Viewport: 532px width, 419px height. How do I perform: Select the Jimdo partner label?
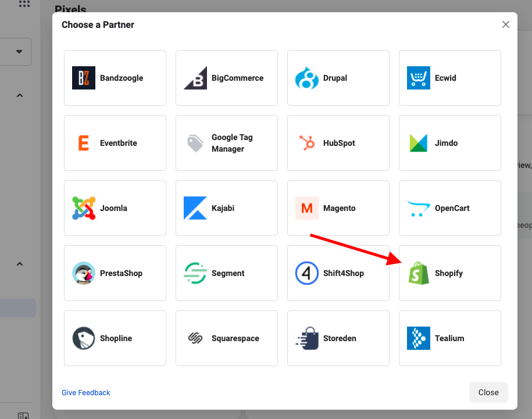coord(446,143)
